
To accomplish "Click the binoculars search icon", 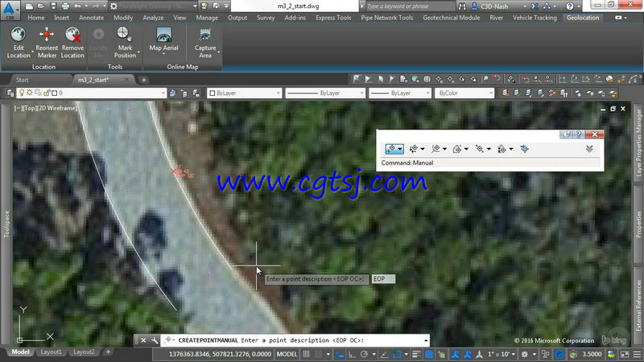I will pyautogui.click(x=462, y=6).
